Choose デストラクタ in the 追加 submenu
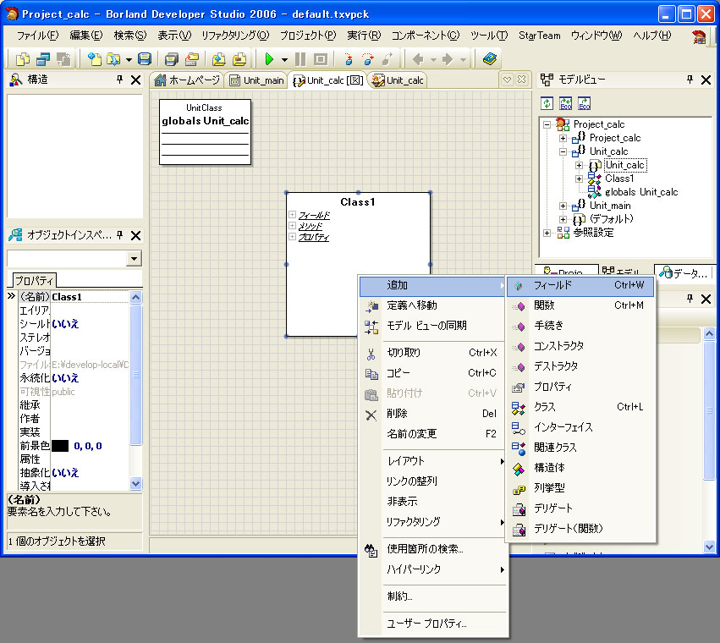The image size is (720, 643). pos(580,367)
